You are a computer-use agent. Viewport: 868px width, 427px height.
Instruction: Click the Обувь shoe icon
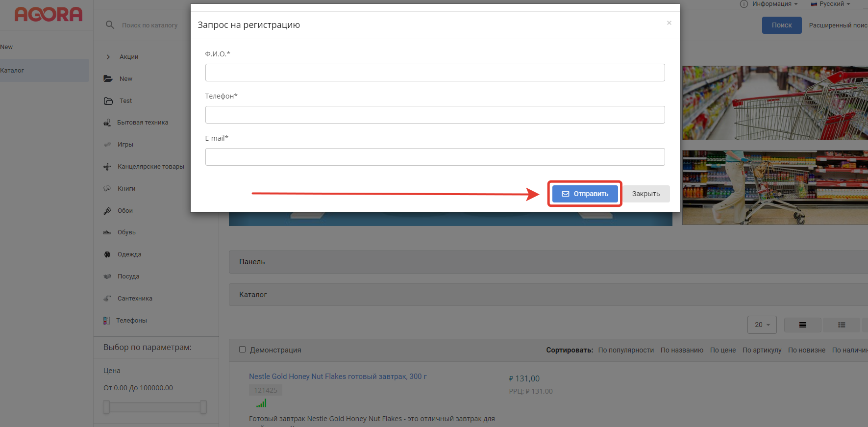click(107, 232)
